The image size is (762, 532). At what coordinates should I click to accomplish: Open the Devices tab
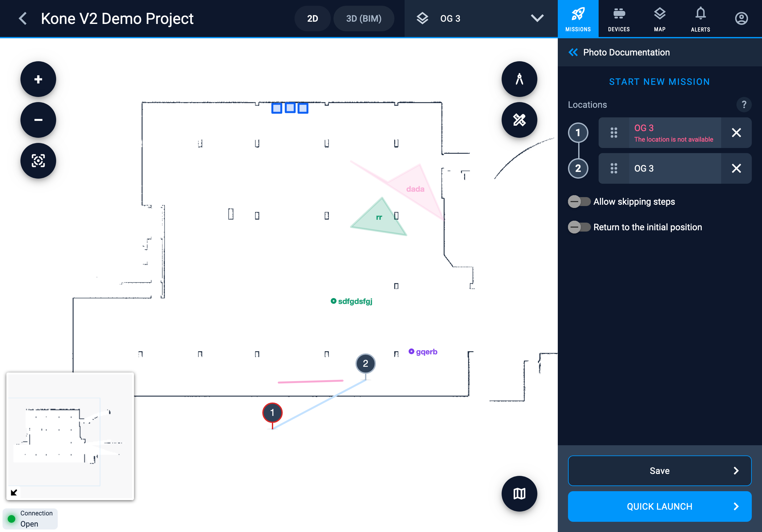click(619, 18)
